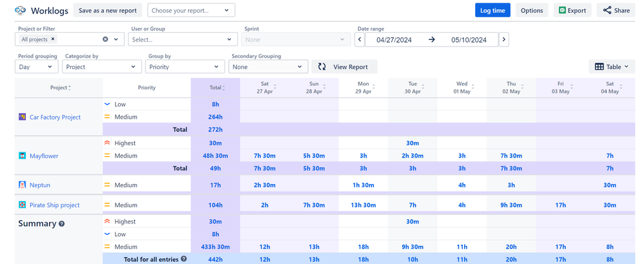The height and width of the screenshot is (264, 644).
Task: Click Neptun total 17h
Action: coord(215,185)
